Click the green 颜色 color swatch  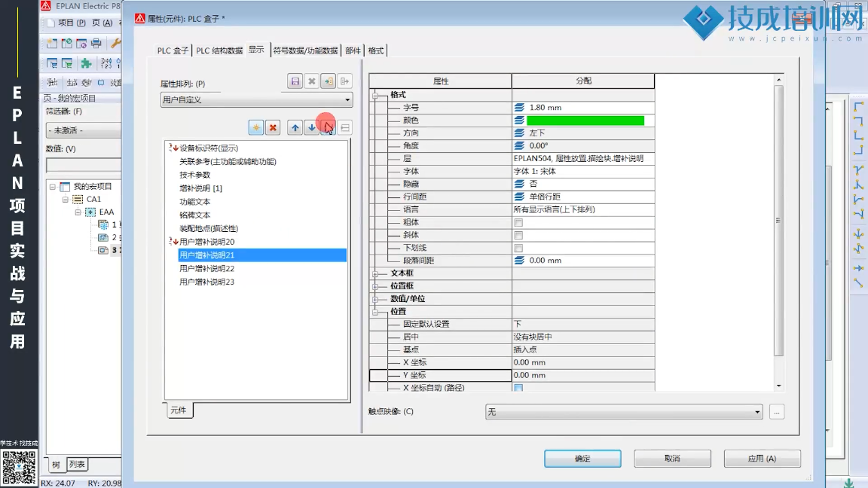point(585,120)
